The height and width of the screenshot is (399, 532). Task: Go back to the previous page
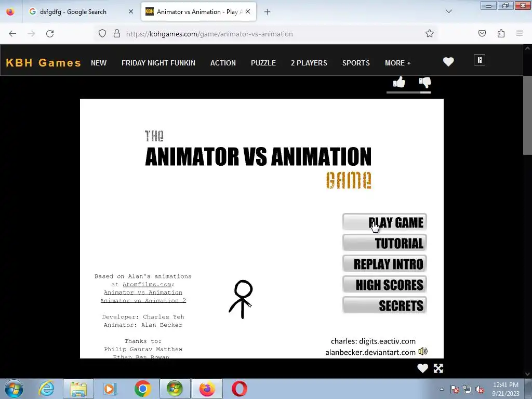coord(12,34)
